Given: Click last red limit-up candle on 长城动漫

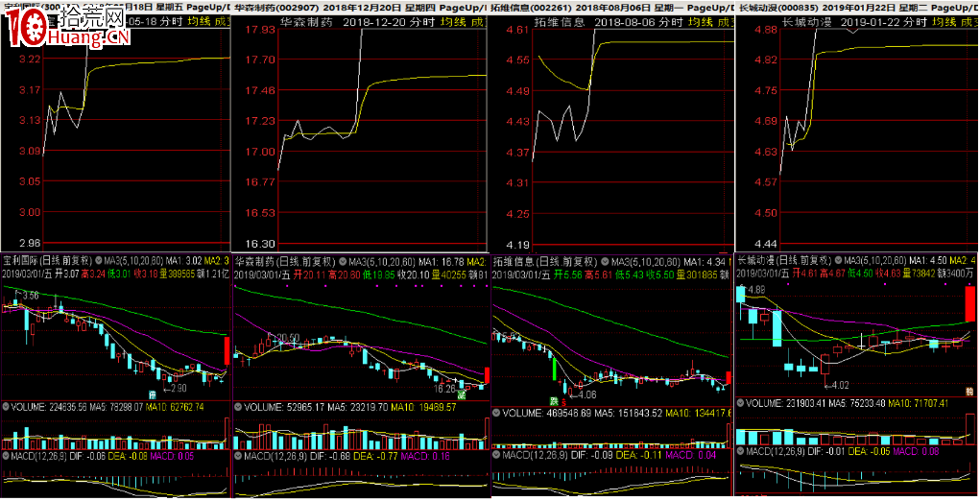Looking at the screenshot, I should point(970,302).
